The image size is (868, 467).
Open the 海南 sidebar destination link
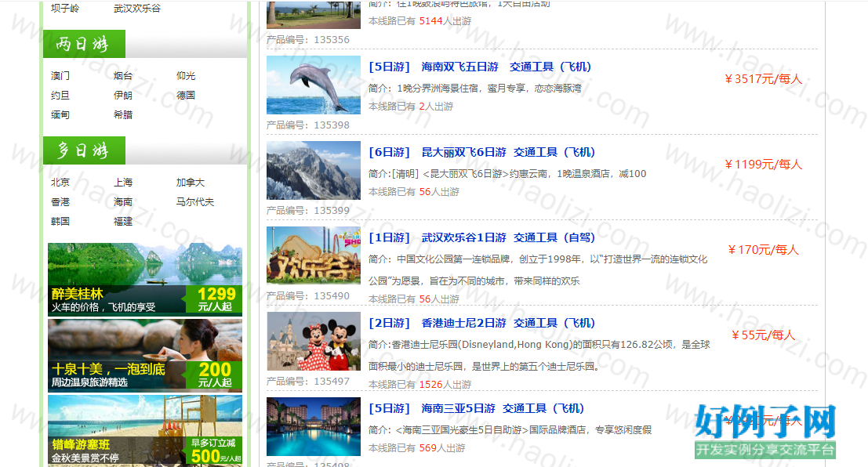click(123, 202)
